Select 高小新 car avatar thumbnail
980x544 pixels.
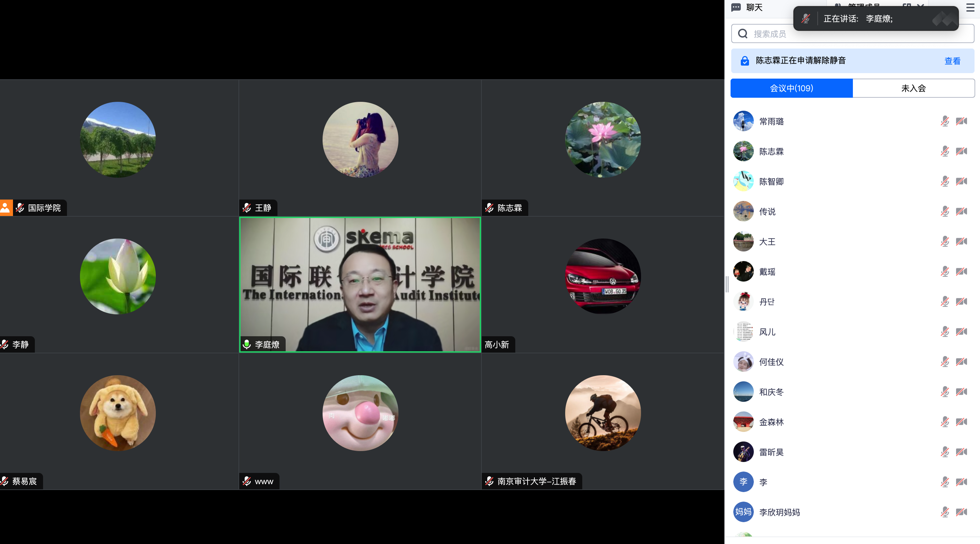603,276
